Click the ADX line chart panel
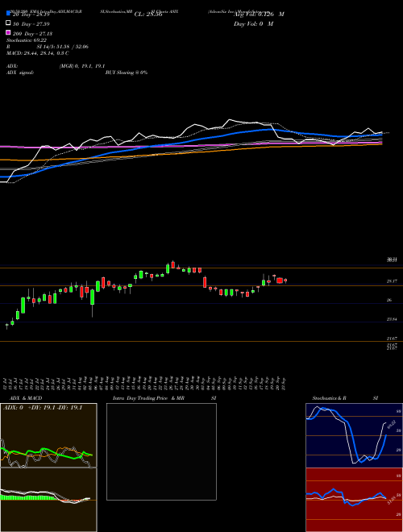 point(48,435)
